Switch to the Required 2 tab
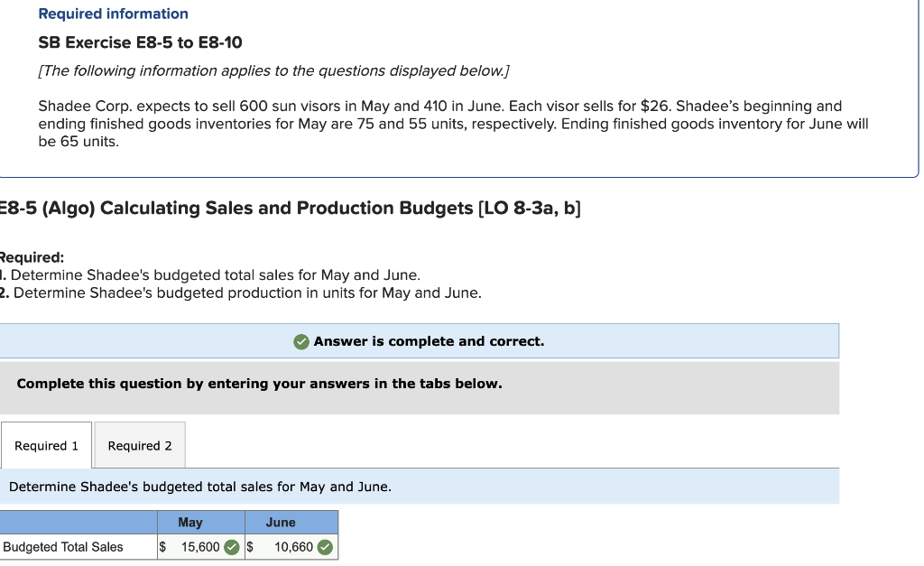The image size is (924, 566). tap(139, 445)
